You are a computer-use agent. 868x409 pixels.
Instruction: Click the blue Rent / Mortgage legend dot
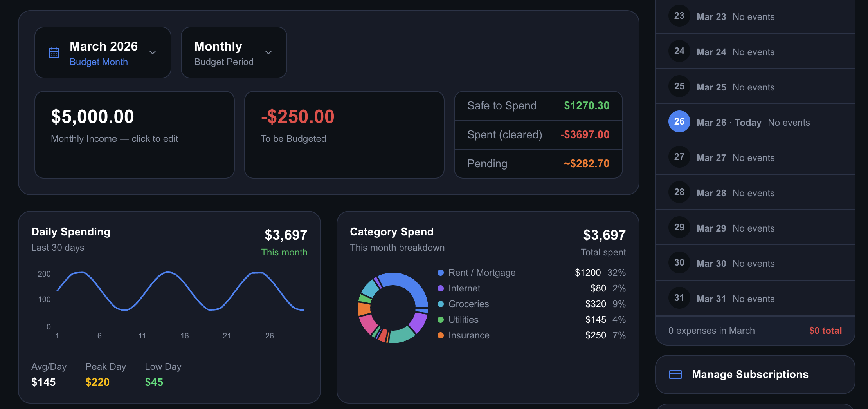(441, 273)
